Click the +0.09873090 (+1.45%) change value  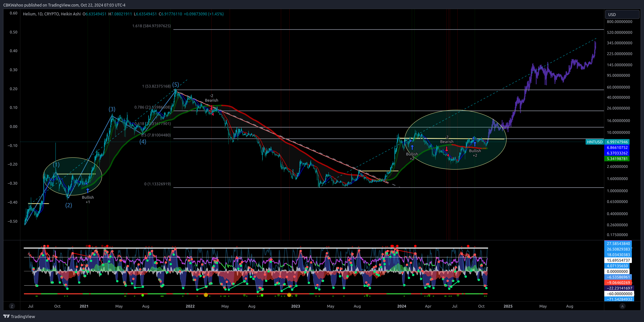click(204, 14)
